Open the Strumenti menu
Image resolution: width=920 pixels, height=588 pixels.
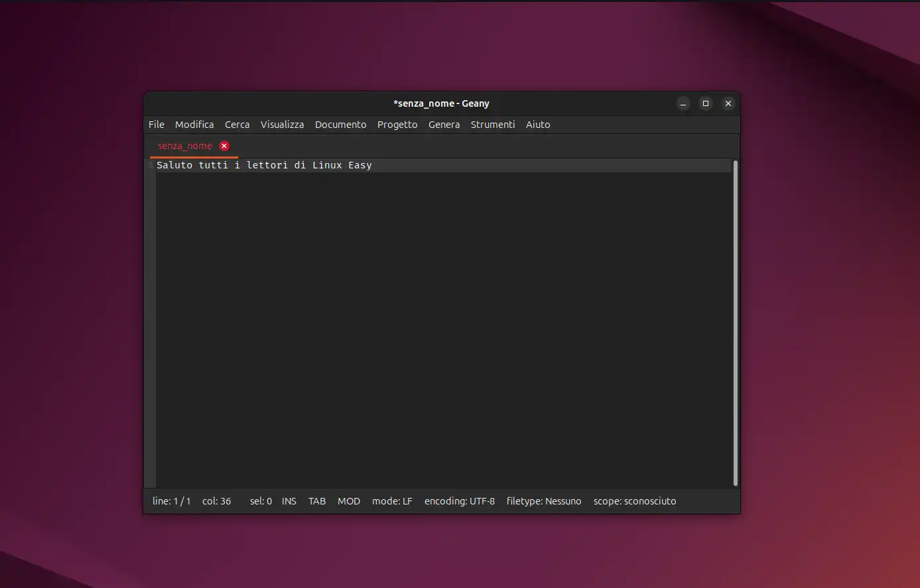(x=493, y=125)
